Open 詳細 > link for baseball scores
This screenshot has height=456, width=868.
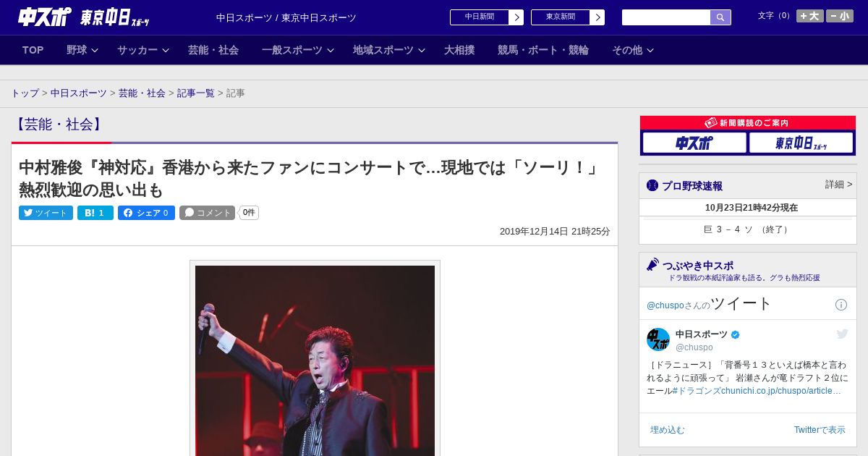(839, 185)
